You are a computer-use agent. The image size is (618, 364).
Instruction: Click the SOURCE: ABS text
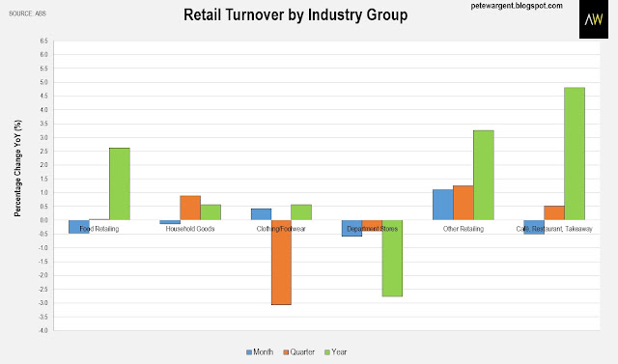28,14
